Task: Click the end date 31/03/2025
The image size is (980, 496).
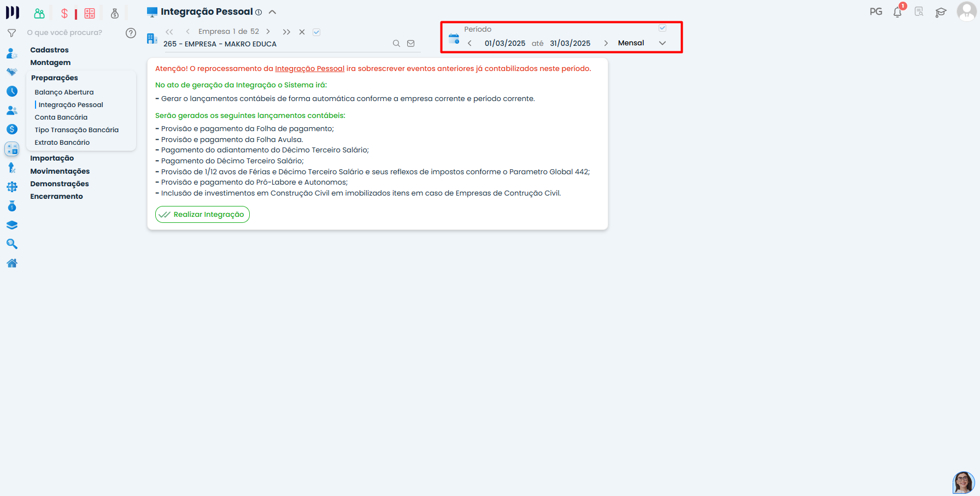Action: pyautogui.click(x=570, y=43)
